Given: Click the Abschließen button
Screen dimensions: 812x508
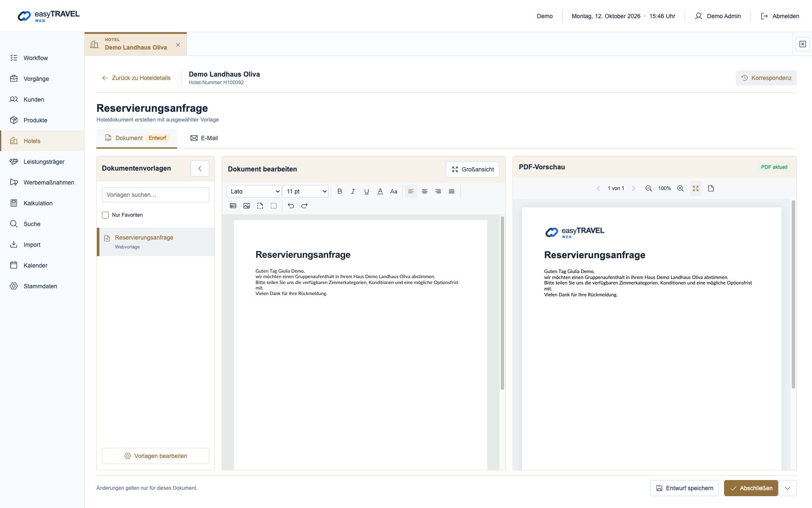Looking at the screenshot, I should pyautogui.click(x=751, y=488).
